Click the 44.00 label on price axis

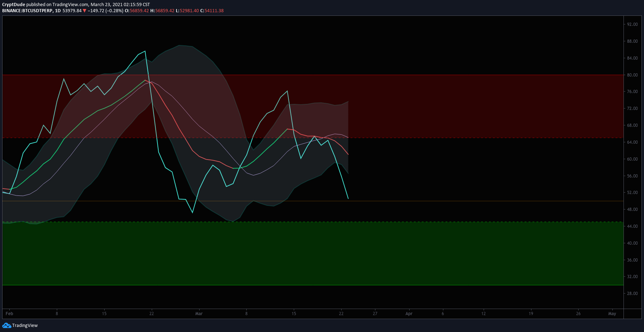click(632, 226)
